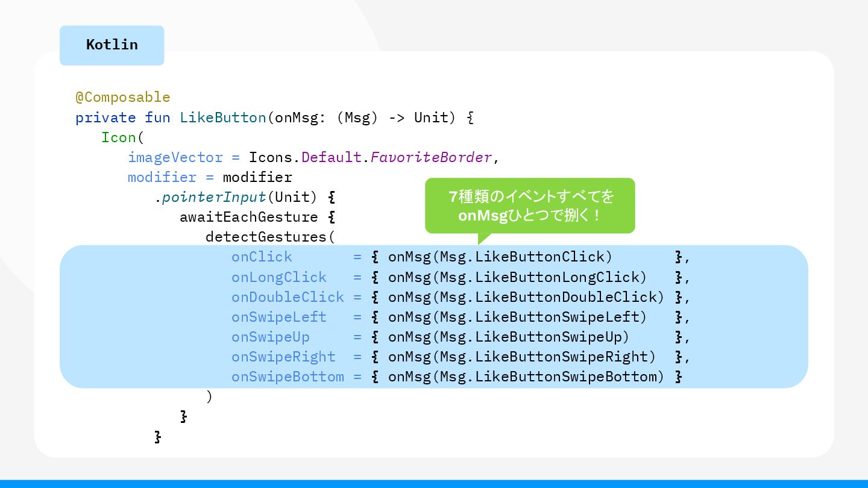Image resolution: width=868 pixels, height=488 pixels.
Task: Click the @Composable annotation
Action: click(123, 98)
